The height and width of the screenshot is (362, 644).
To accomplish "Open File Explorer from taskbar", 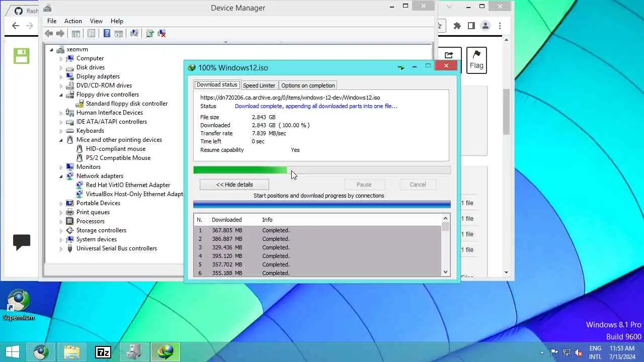I will 72,352.
